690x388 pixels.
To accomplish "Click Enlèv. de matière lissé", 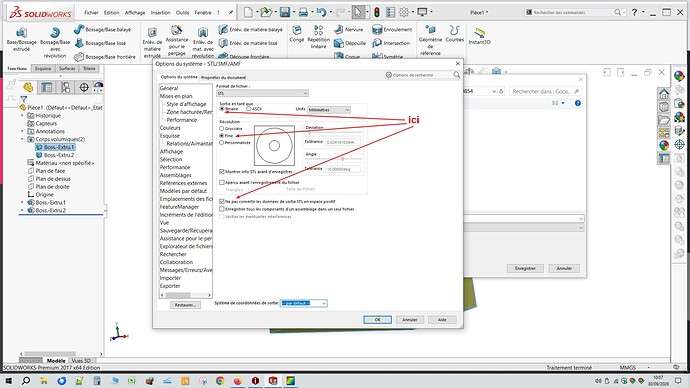I will coord(248,43).
